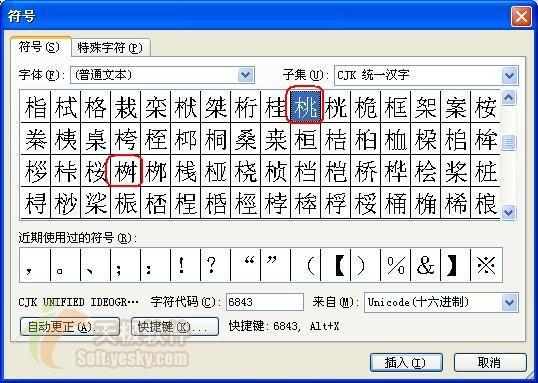Screen dimensions: 538x383
Task: Select the opening double quote symbol
Action: (x=246, y=265)
